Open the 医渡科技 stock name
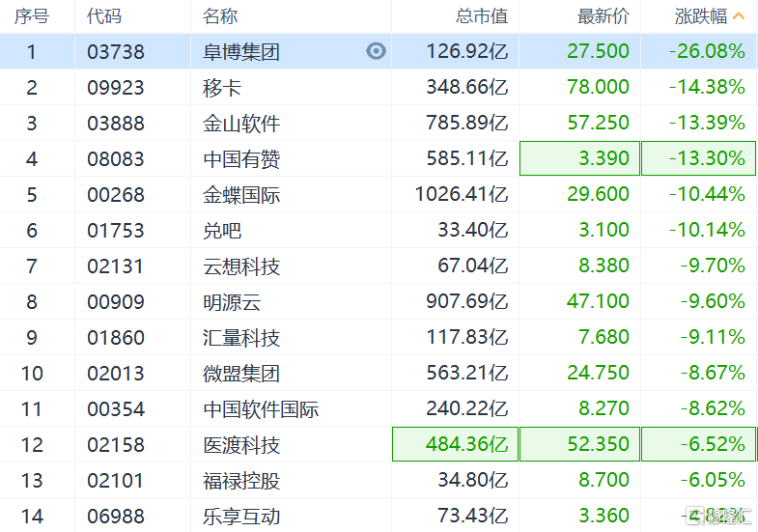 click(241, 445)
